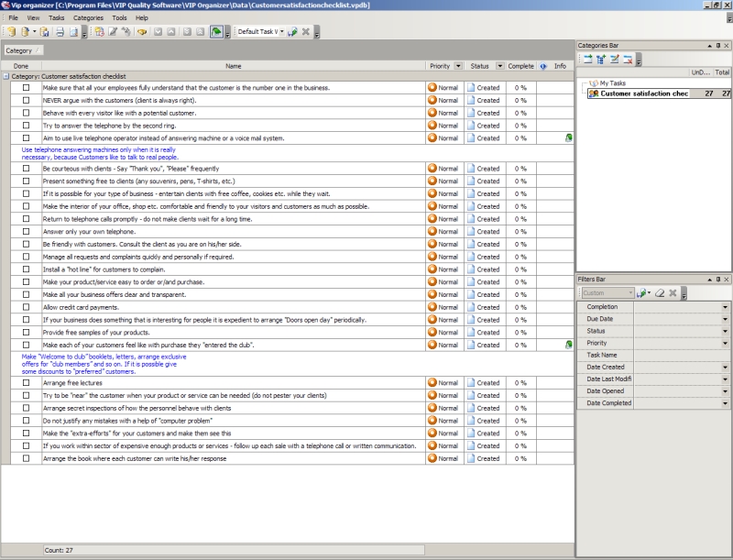Viewport: 733px width, 560px height.
Task: Click the Open database toolbar icon
Action: click(x=25, y=32)
